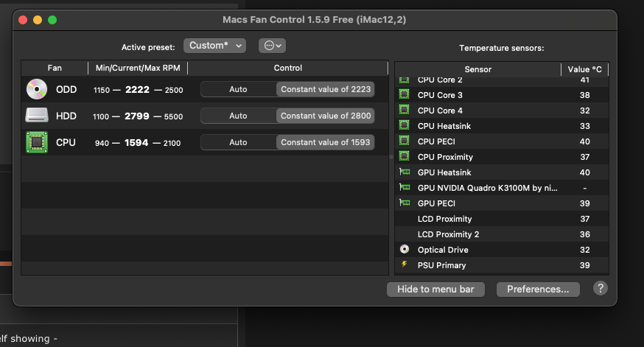
Task: Click the Optical Drive sensor disc icon
Action: [x=405, y=249]
